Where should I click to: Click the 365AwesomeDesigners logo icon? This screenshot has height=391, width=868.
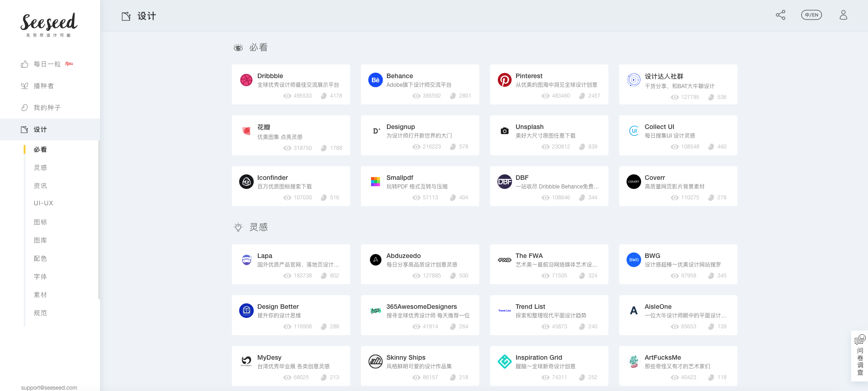coord(376,311)
